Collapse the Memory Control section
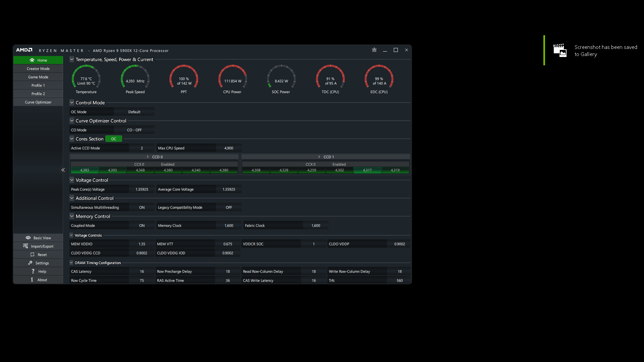Screen dimensions: 644x362 (72, 216)
